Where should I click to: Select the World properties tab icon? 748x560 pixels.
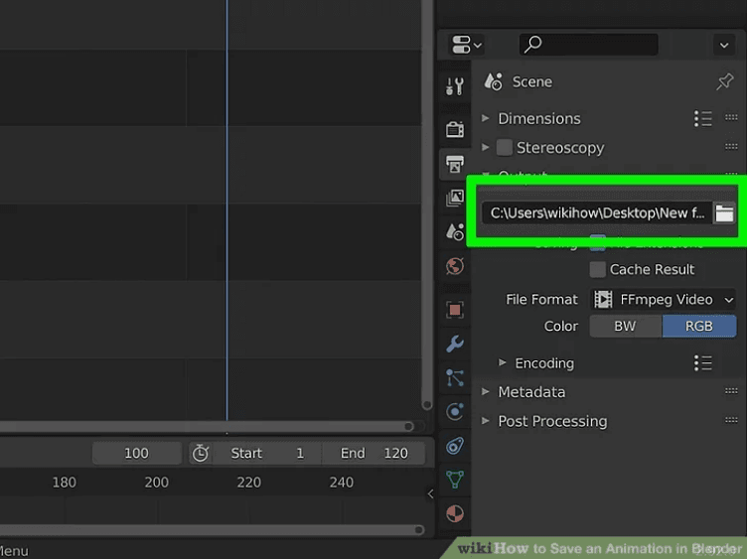pos(455,266)
